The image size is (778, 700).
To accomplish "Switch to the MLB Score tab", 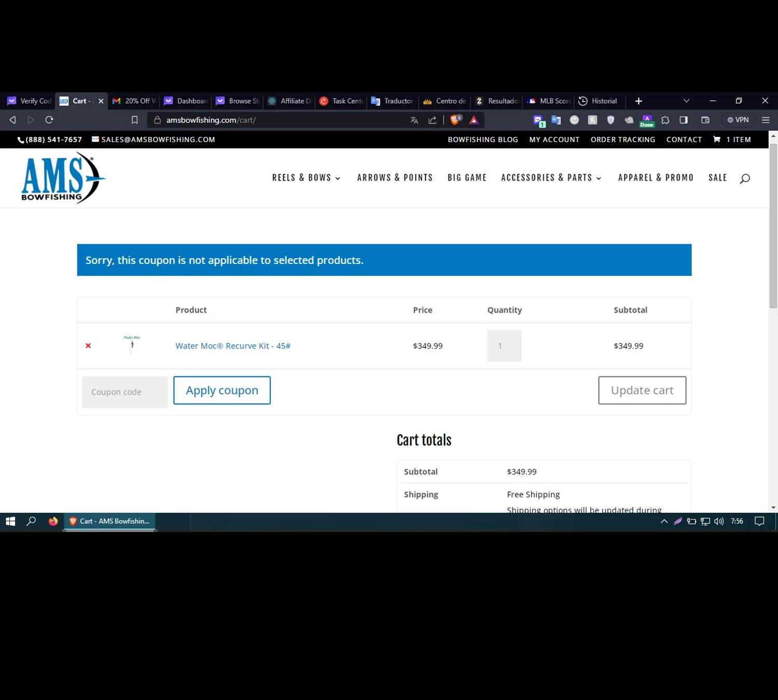I will (549, 101).
